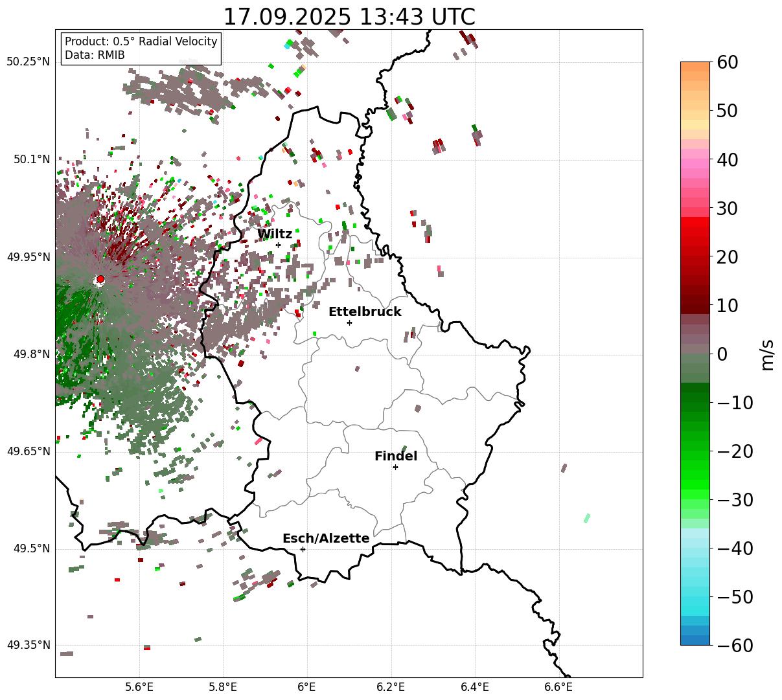Viewport: 782px width, 700px height.
Task: Click the −60 tick on the colorbar
Action: click(x=735, y=645)
